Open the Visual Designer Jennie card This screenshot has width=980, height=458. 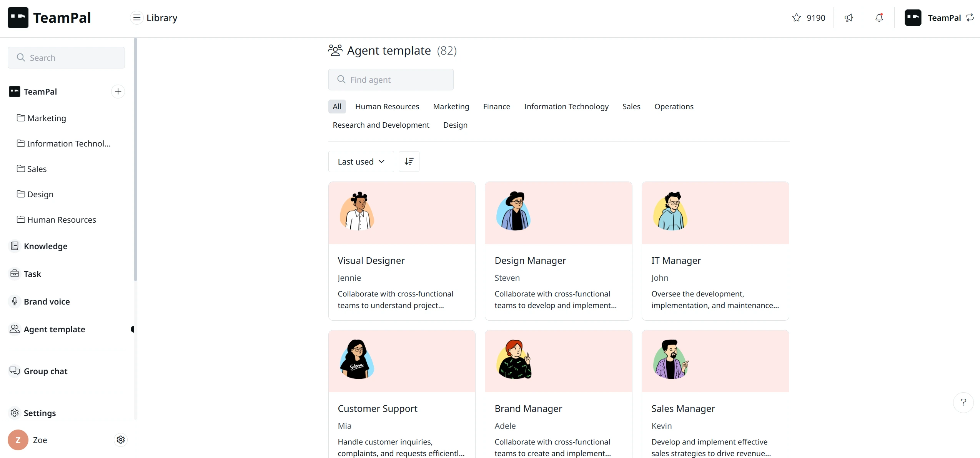[x=401, y=251]
